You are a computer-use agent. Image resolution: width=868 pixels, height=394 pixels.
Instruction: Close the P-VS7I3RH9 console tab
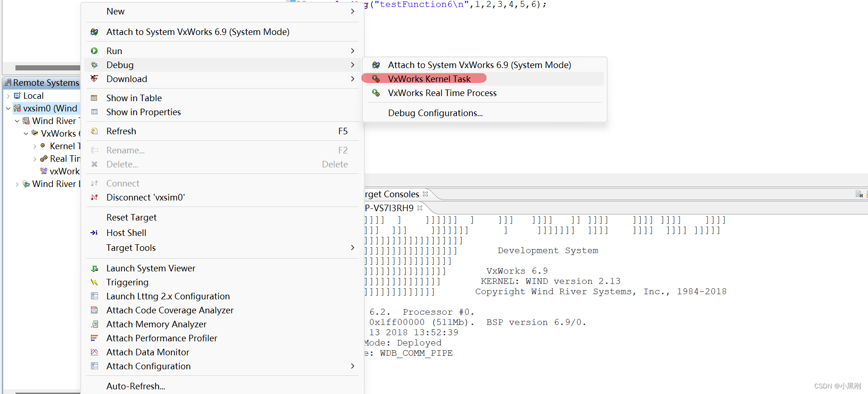(x=420, y=208)
